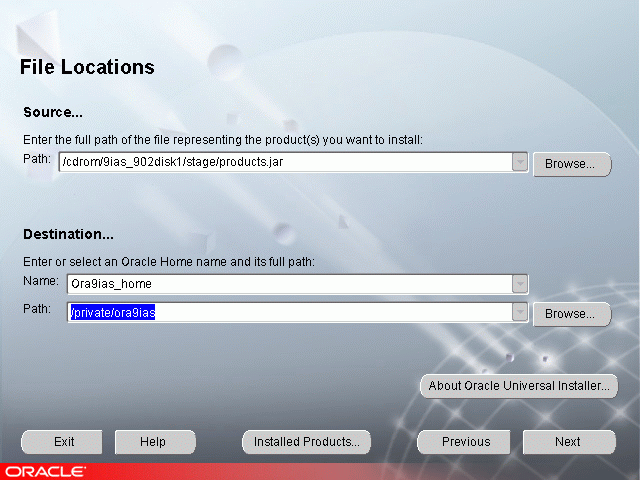This screenshot has height=480, width=640.
Task: Click the 'Enter or select an Oracle Home name' text
Action: click(169, 262)
